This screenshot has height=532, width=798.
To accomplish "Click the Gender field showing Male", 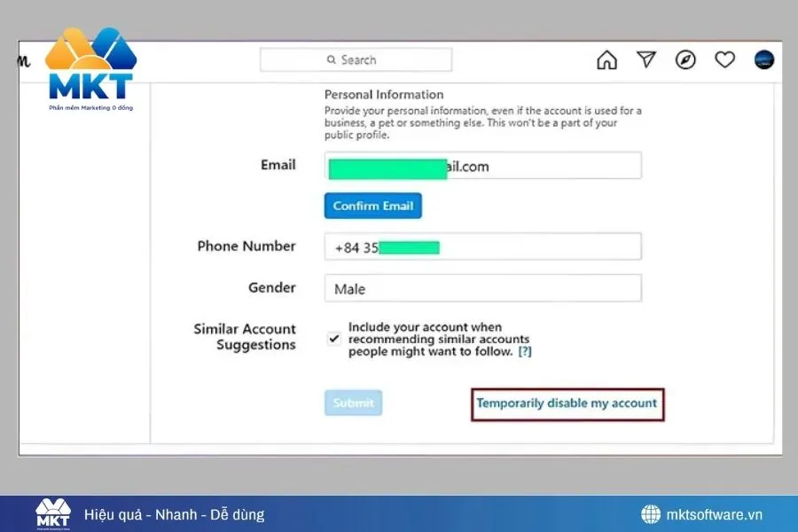I will pos(482,288).
